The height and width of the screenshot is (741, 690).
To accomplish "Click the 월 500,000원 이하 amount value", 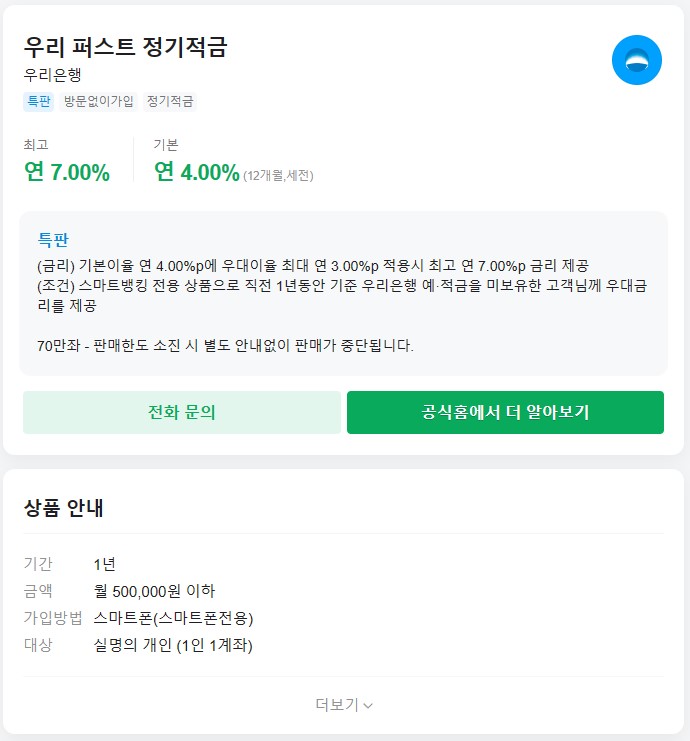I will 154,591.
